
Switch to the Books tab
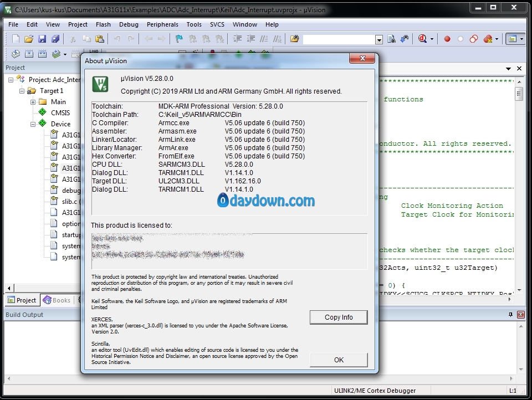(57, 300)
